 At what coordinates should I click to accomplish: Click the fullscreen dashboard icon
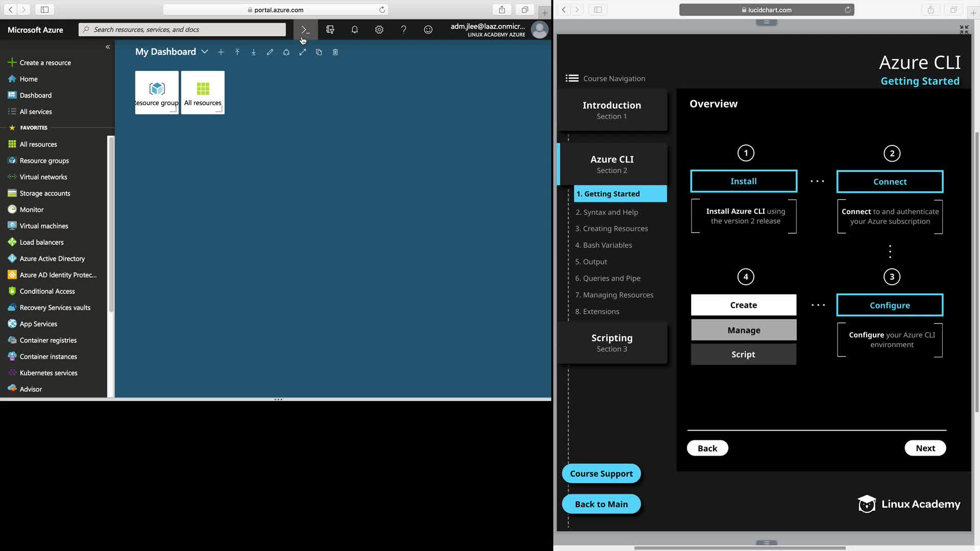point(303,52)
